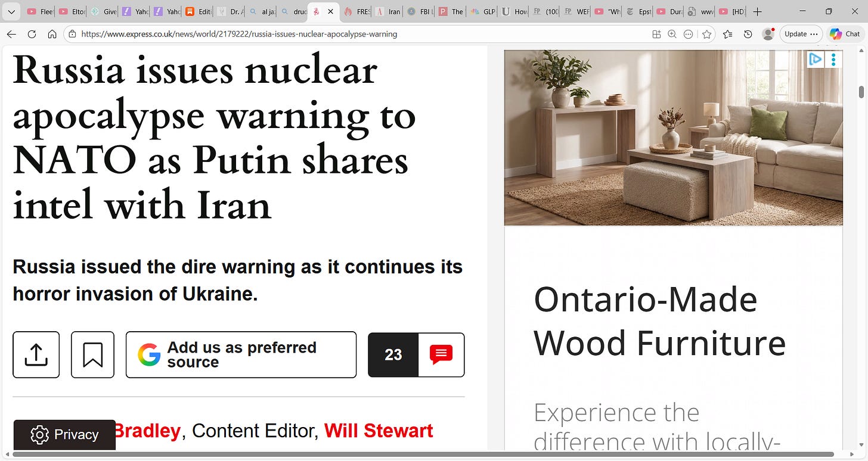This screenshot has width=868, height=461.
Task: Add this page to favorites star
Action: point(706,34)
